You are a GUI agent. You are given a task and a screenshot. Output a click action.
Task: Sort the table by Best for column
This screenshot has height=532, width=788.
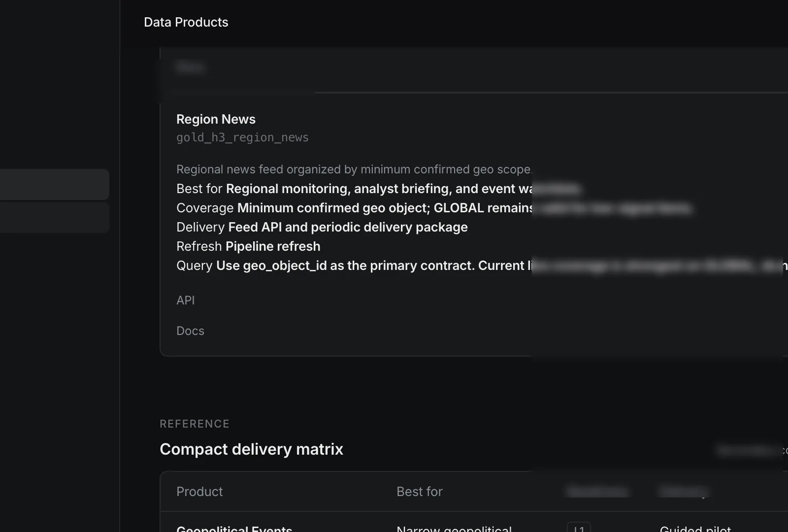point(419,491)
